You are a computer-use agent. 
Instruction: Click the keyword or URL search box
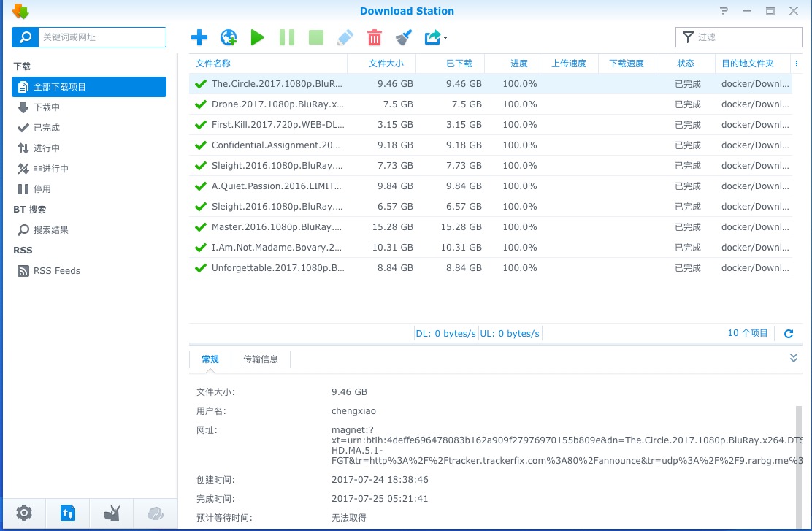[101, 37]
